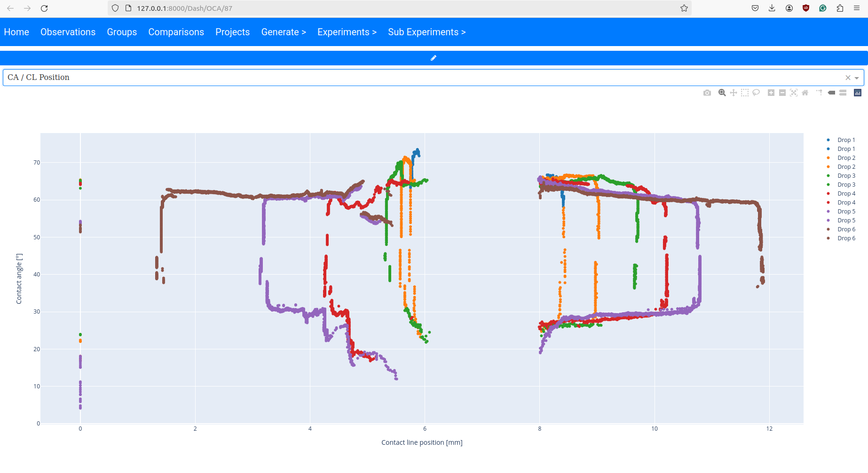
Task: Zoom out using the minus modebar icon
Action: (782, 93)
